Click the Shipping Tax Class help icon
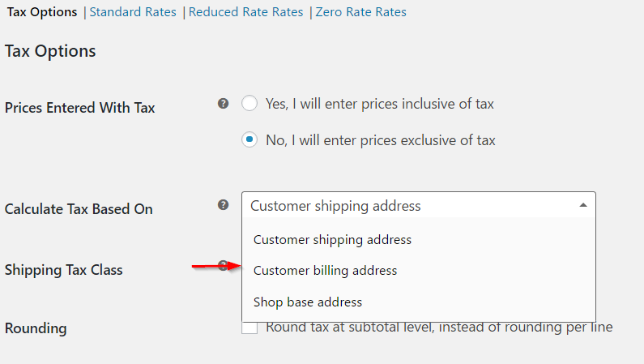 pos(224,266)
